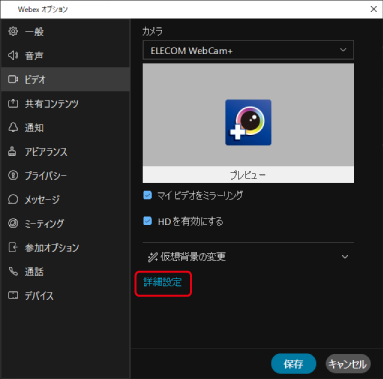Screen dimensions: 383x379
Task: Select the プライバシー lock icon
Action: pos(13,175)
